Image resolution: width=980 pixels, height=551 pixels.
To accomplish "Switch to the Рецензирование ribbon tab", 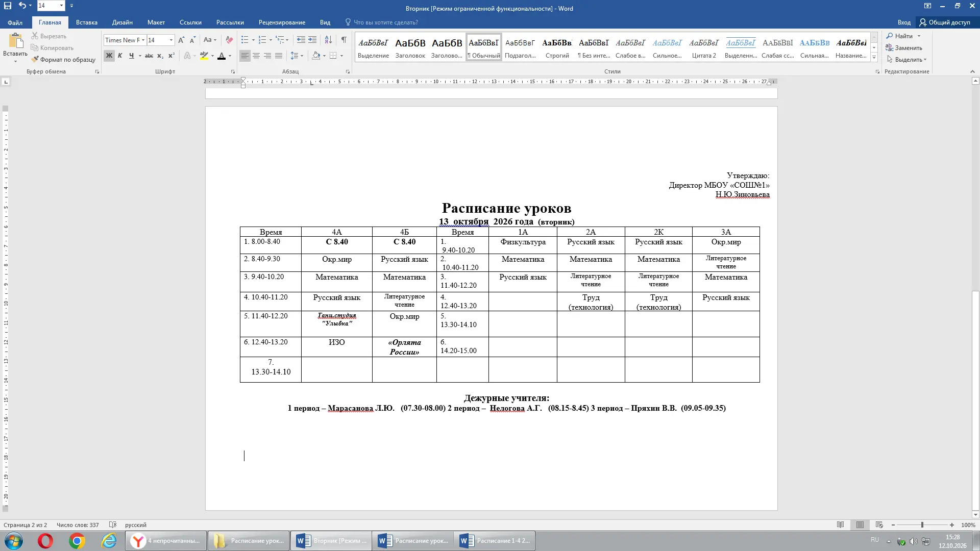I will tap(282, 22).
